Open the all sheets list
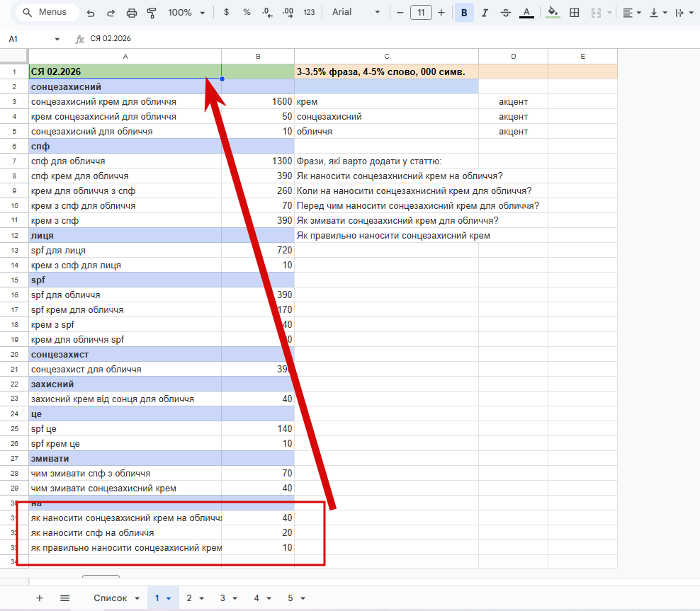 click(64, 598)
